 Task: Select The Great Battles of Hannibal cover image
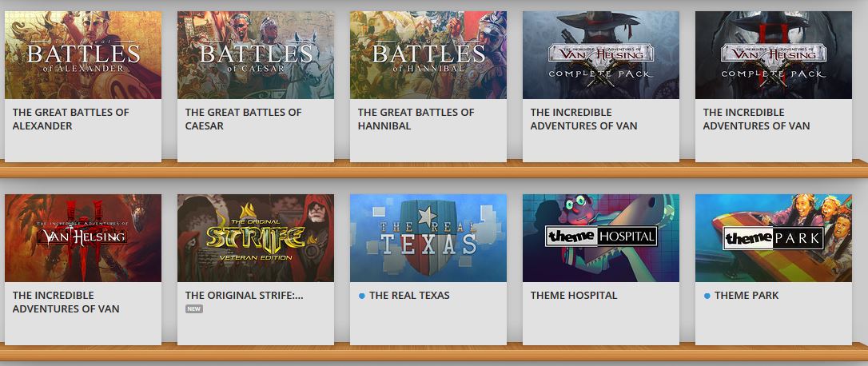(x=428, y=55)
